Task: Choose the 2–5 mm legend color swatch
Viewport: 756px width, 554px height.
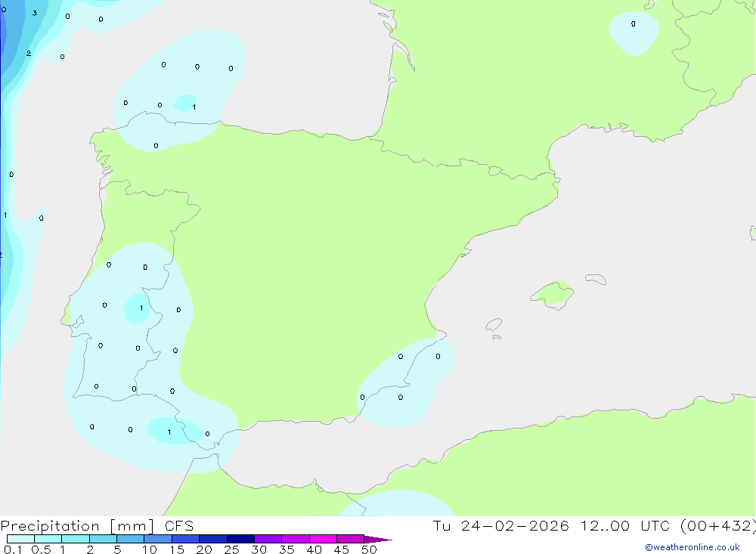Action: 103,539
